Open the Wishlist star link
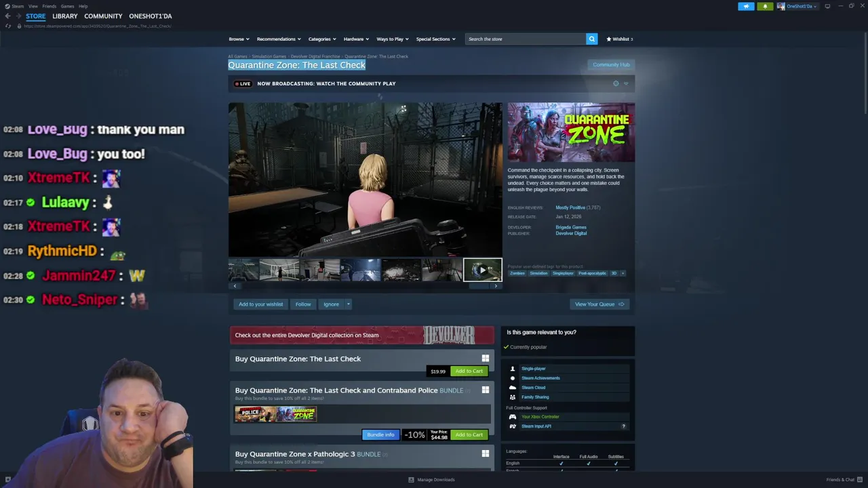The width and height of the screenshot is (868, 488). [x=619, y=39]
